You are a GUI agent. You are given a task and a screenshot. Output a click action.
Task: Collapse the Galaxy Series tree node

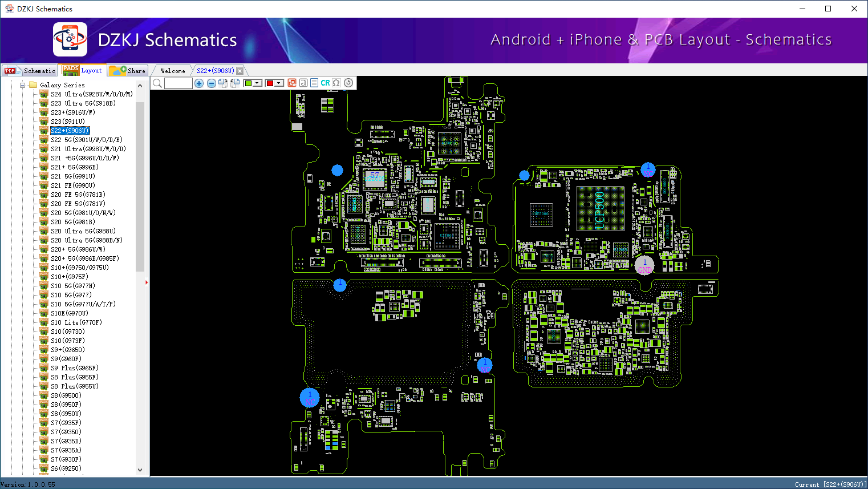click(x=23, y=85)
